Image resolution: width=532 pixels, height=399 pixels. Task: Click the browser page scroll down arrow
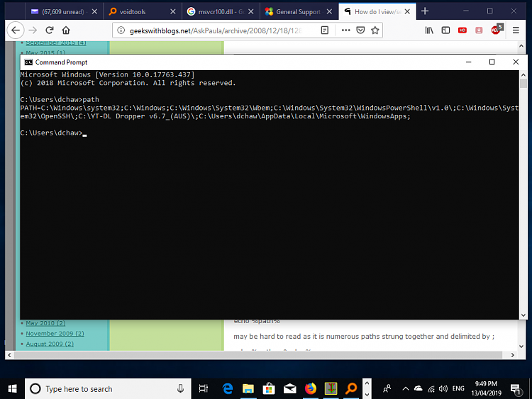point(521,347)
